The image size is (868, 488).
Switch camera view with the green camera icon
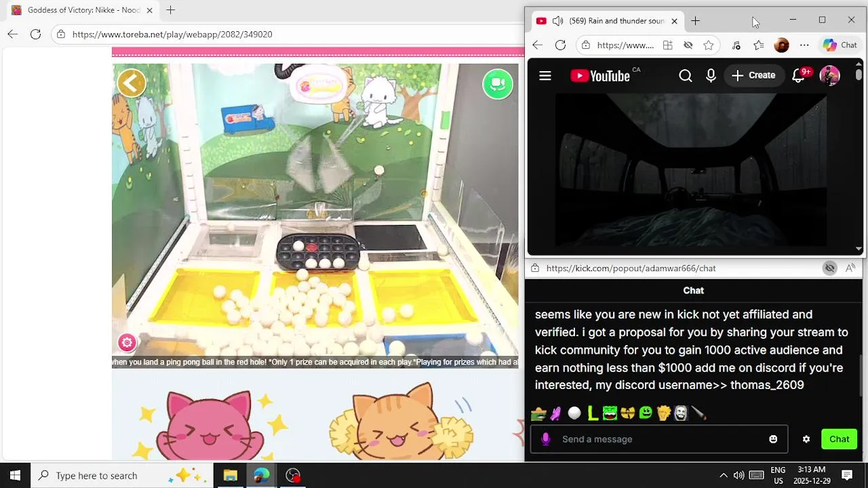498,84
